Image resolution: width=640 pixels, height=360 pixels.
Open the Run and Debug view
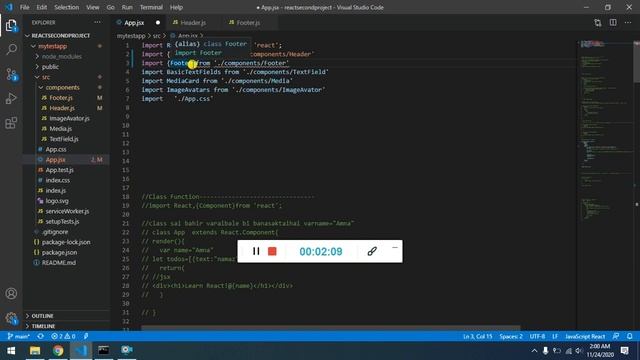pos(11,98)
